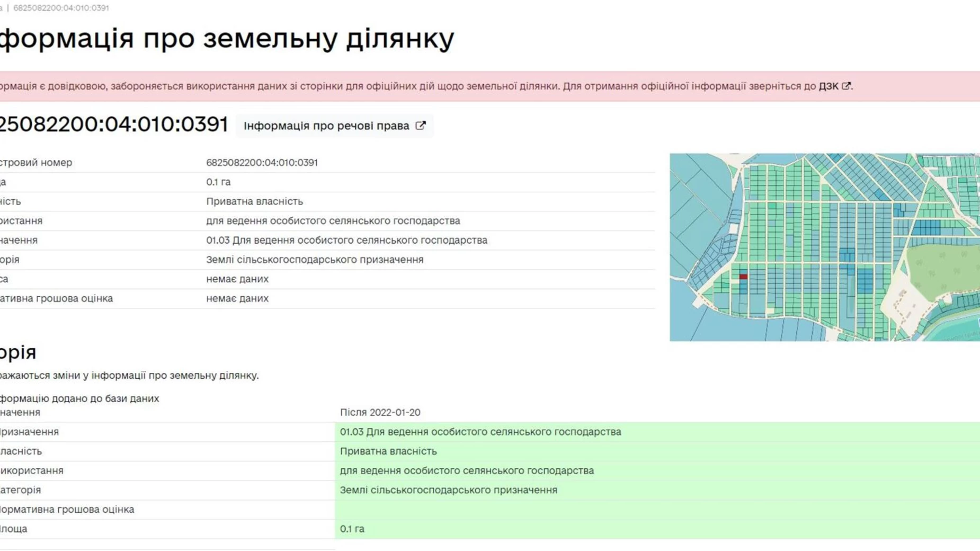This screenshot has width=980, height=551.
Task: Click the breadcrumb cadastral number at the top
Action: [x=61, y=8]
